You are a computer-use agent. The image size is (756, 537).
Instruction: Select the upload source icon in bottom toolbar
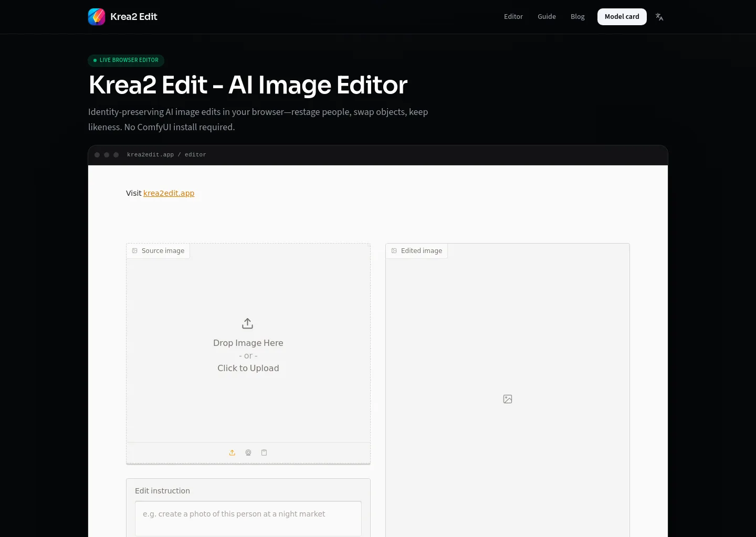(x=232, y=452)
